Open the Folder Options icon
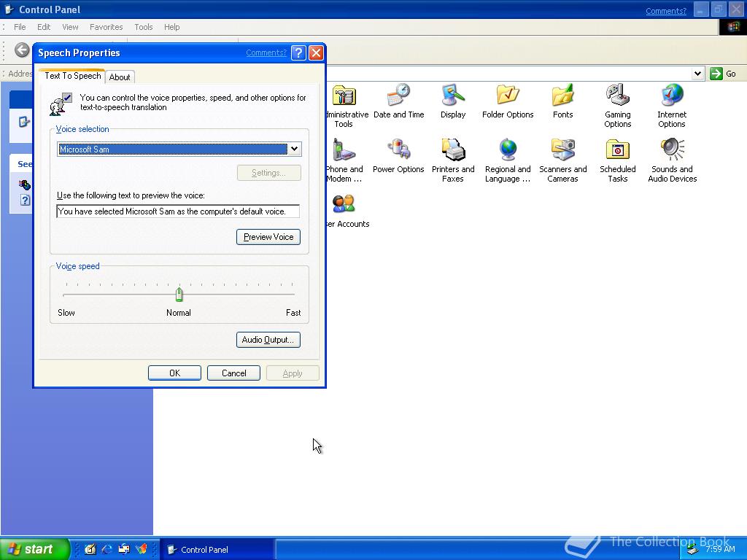 (x=508, y=95)
